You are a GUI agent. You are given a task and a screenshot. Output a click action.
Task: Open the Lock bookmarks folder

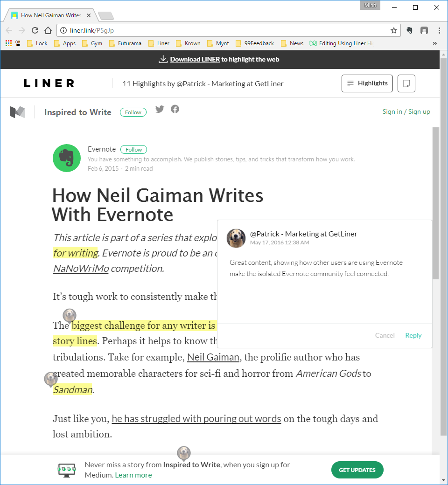pyautogui.click(x=37, y=43)
